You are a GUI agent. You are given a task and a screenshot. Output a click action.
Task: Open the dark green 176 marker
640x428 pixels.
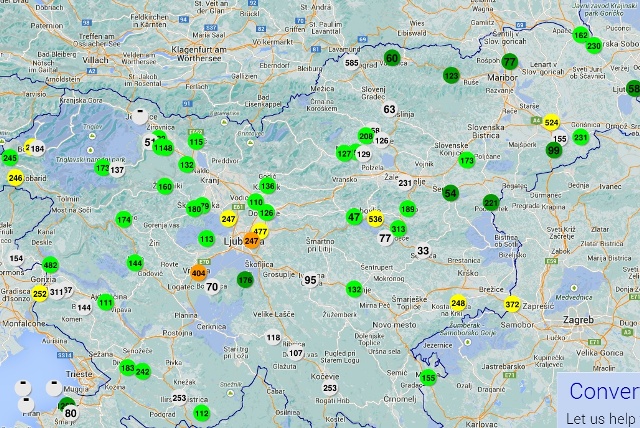click(245, 281)
